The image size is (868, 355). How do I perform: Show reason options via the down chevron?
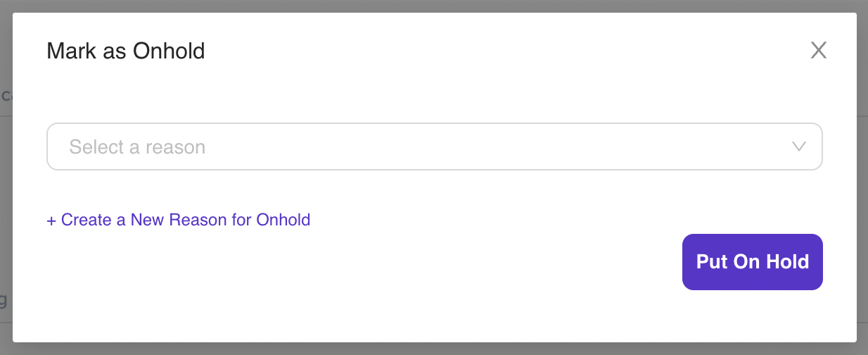(798, 147)
